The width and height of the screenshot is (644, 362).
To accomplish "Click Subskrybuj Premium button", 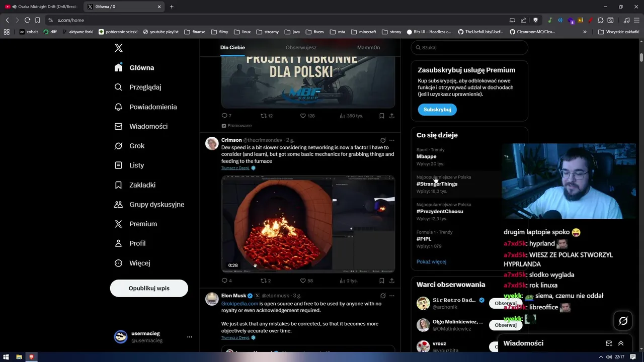I will pos(437,109).
